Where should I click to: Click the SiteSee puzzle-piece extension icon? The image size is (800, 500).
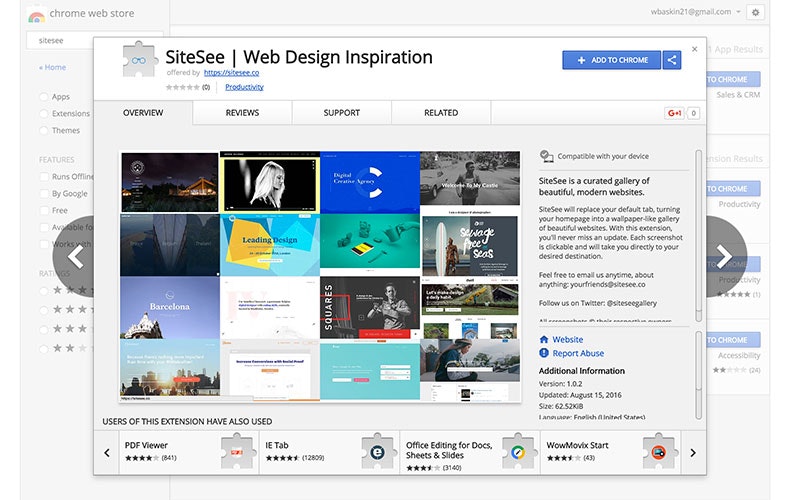pyautogui.click(x=140, y=60)
